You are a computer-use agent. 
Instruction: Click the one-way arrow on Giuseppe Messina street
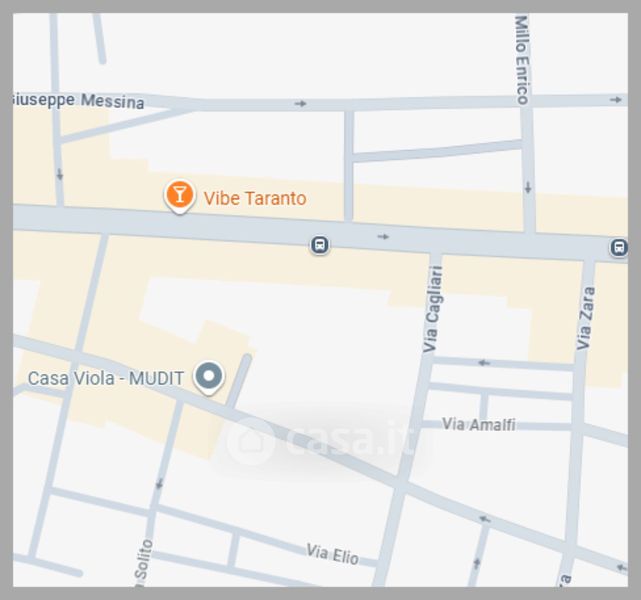(x=300, y=104)
